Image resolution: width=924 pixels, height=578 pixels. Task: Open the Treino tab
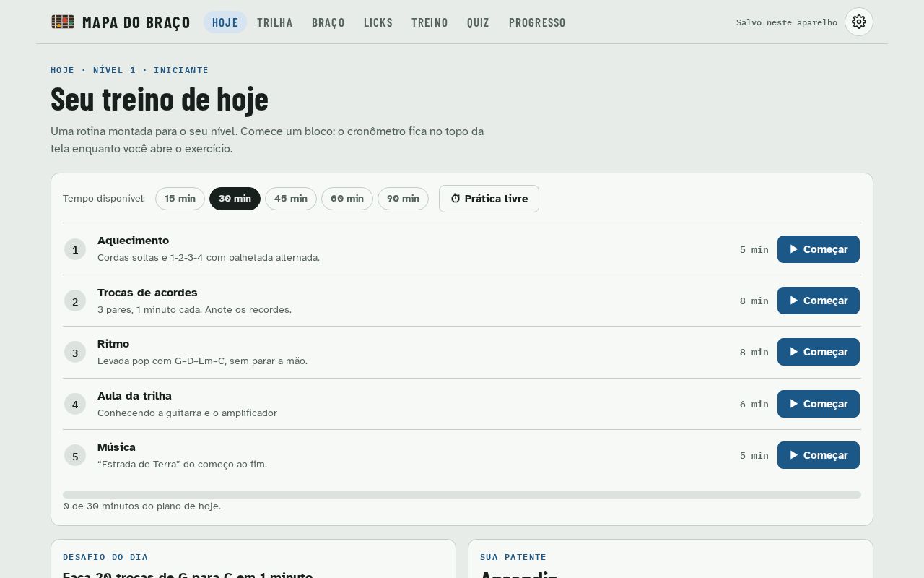pyautogui.click(x=430, y=22)
